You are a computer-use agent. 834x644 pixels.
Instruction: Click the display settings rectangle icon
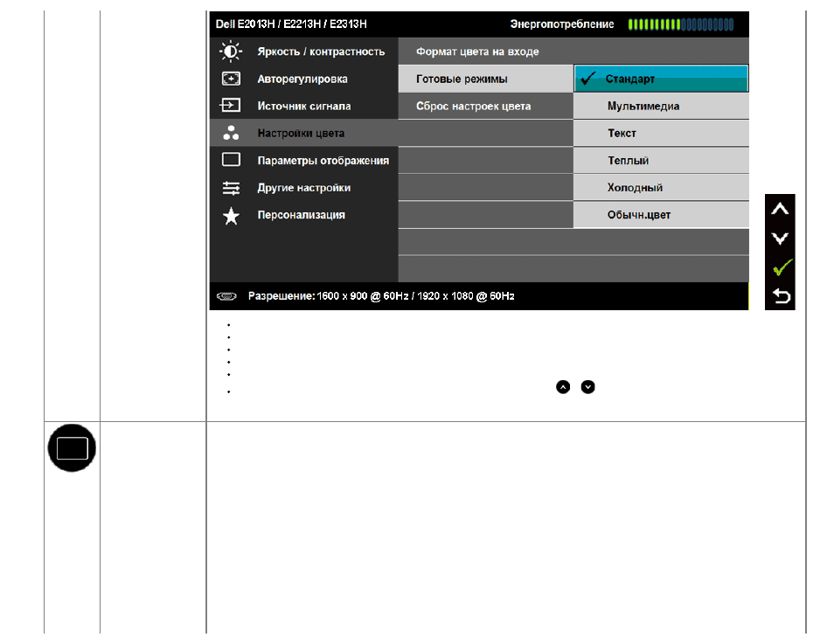231,160
